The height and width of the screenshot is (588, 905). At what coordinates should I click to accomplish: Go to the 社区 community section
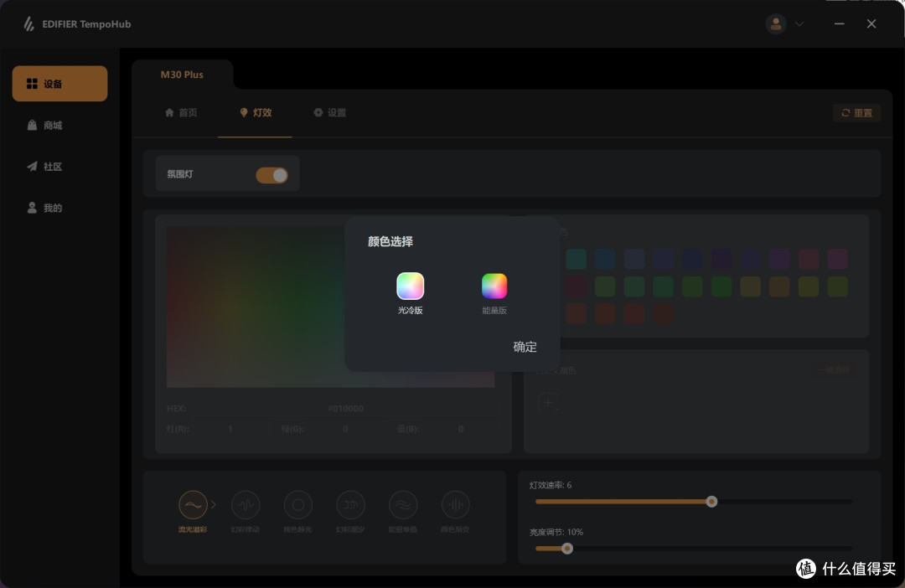(45, 167)
